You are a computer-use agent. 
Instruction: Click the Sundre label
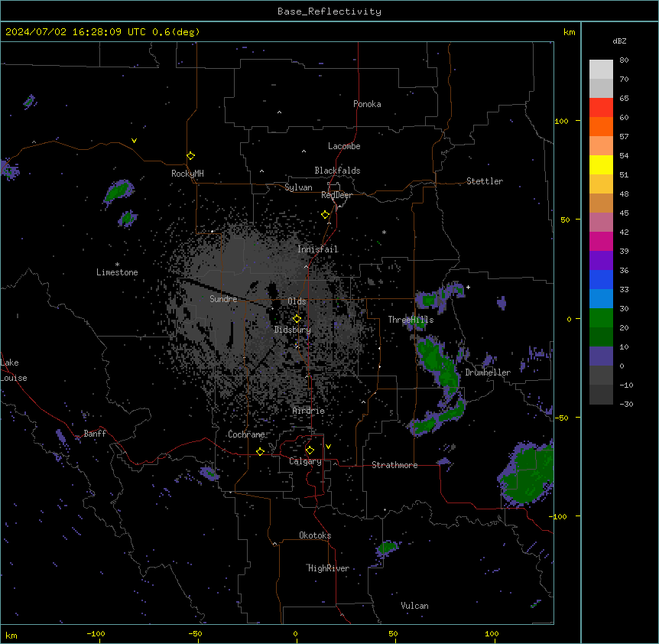(223, 299)
